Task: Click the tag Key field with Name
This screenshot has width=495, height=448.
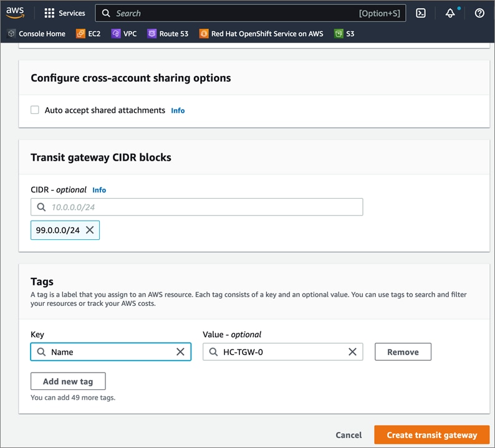Action: 111,352
